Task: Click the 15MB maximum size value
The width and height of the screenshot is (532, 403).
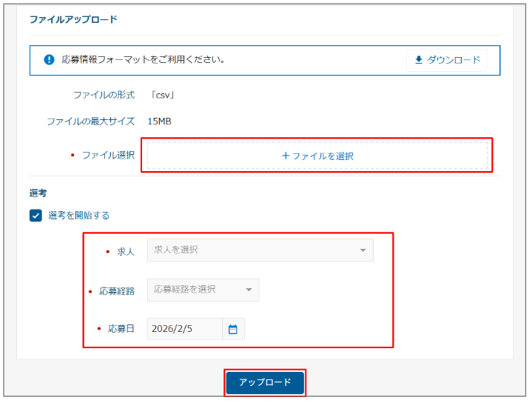Action: pyautogui.click(x=159, y=121)
